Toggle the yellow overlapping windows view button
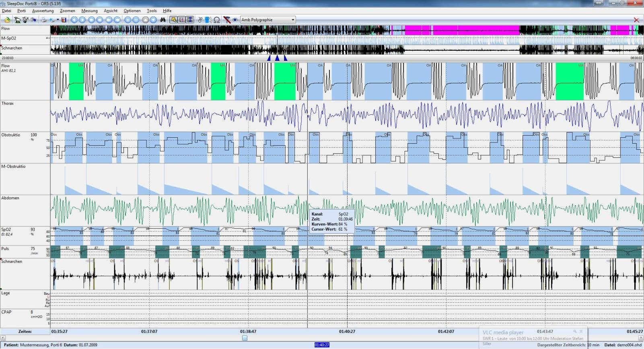Image resolution: width=644 pixels, height=349 pixels. pyautogui.click(x=174, y=20)
